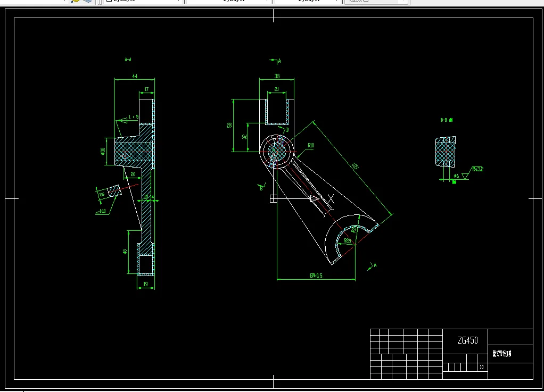This screenshot has width=544, height=392.
Task: Click the 21 slot width dimension
Action: tap(276, 89)
